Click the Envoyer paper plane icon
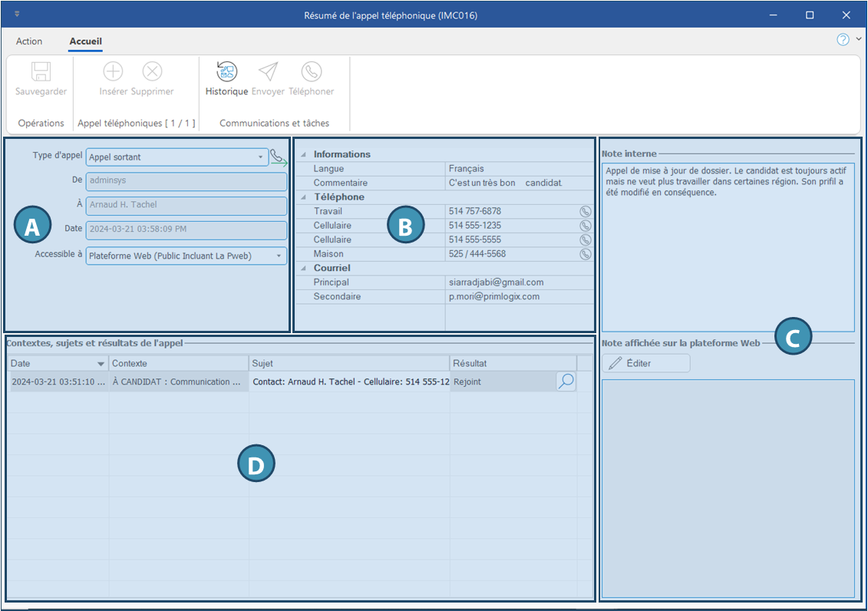868x611 pixels. pos(268,72)
